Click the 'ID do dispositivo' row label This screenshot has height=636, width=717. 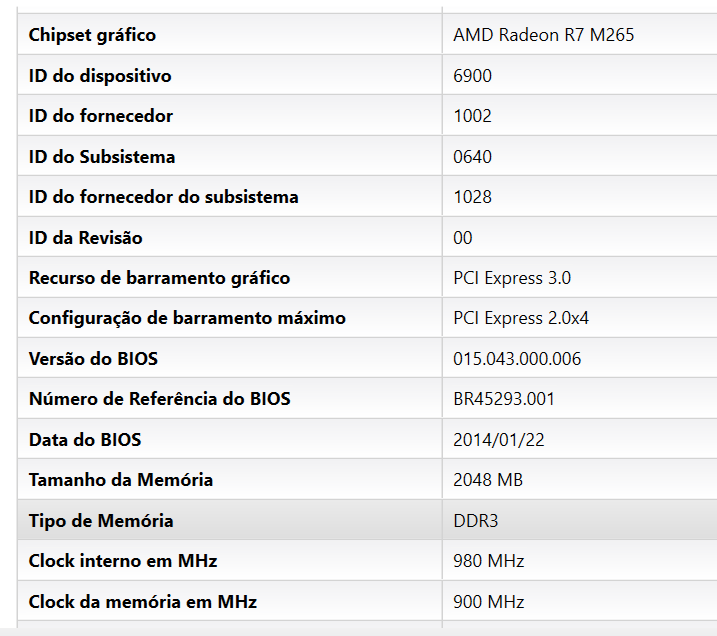click(x=100, y=76)
